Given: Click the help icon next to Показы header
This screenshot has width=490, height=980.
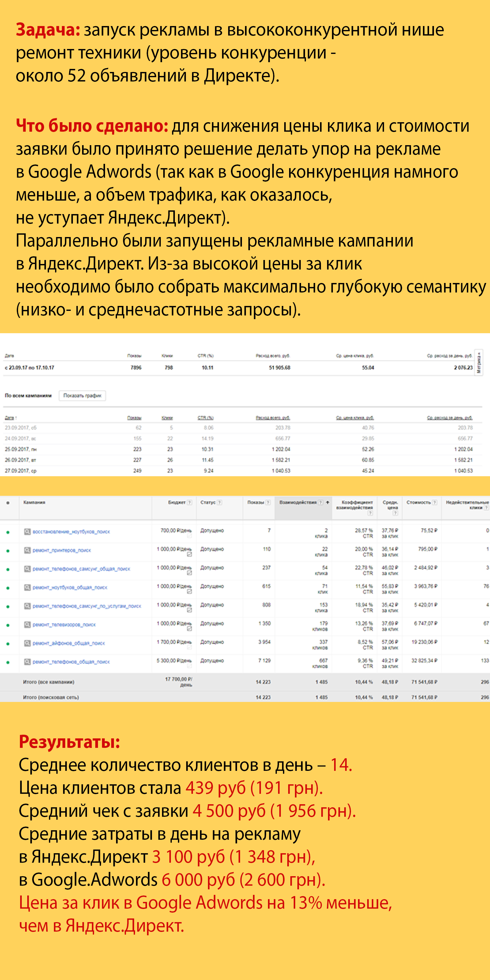Looking at the screenshot, I should point(268,503).
